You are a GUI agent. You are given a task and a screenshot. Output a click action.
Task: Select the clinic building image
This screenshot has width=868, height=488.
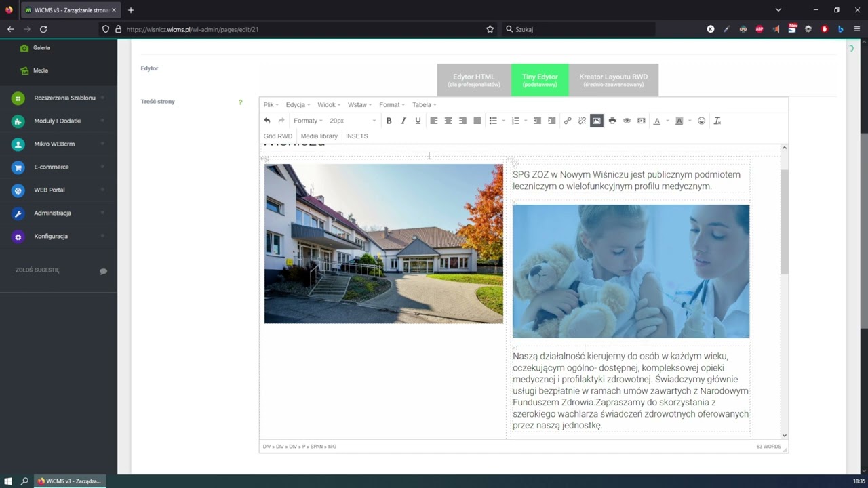[x=384, y=244]
